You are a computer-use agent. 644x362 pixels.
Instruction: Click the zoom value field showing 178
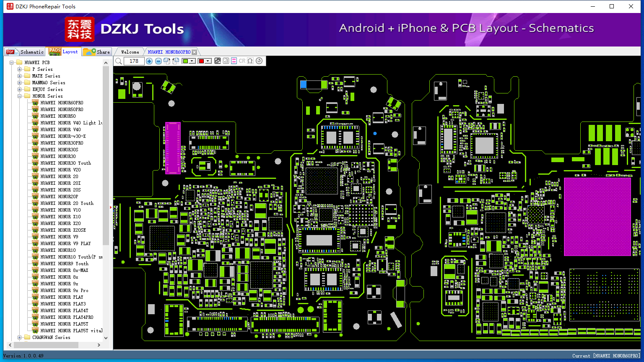134,61
